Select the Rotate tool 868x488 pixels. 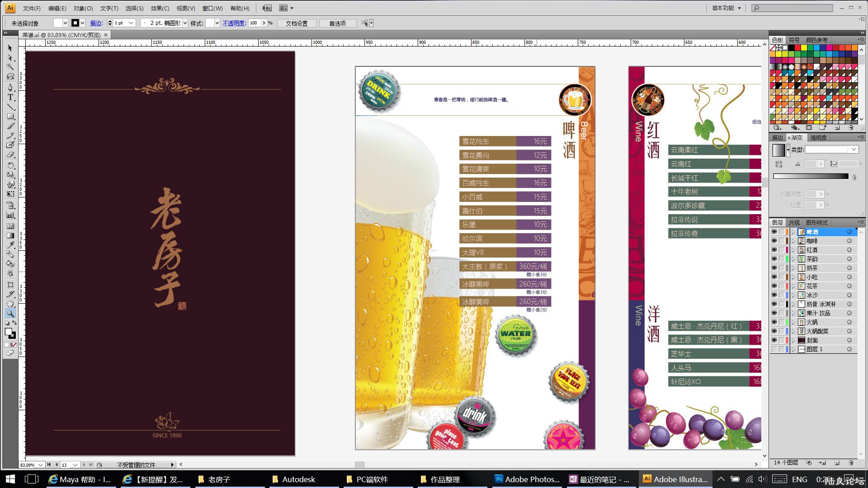coord(10,165)
